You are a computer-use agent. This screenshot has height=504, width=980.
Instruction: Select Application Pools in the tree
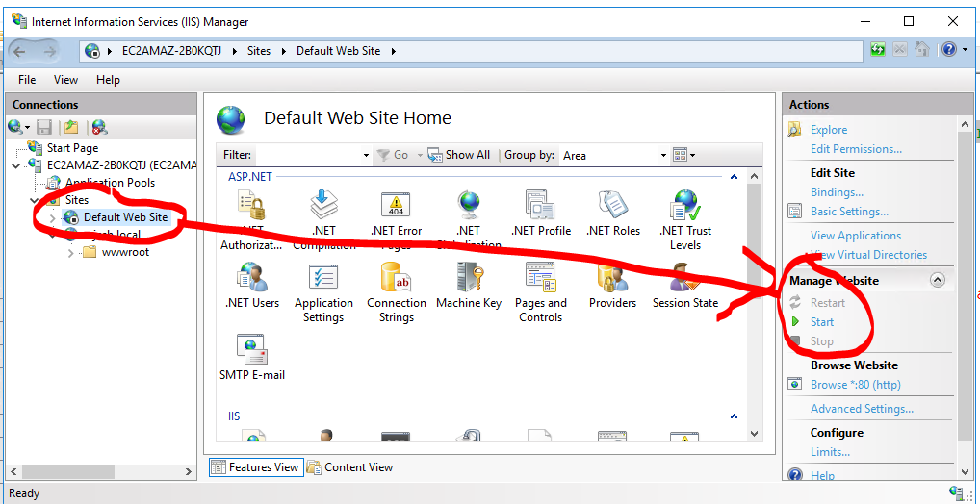110,183
